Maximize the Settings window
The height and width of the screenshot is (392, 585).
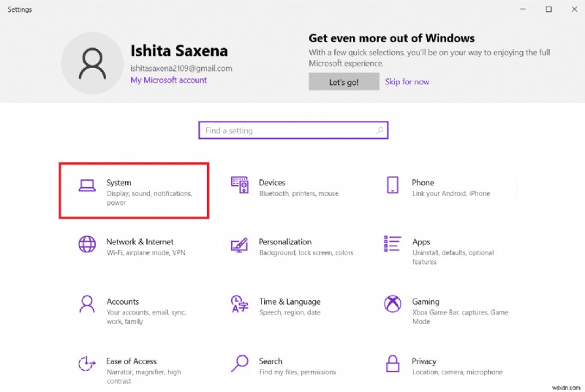[x=548, y=10]
